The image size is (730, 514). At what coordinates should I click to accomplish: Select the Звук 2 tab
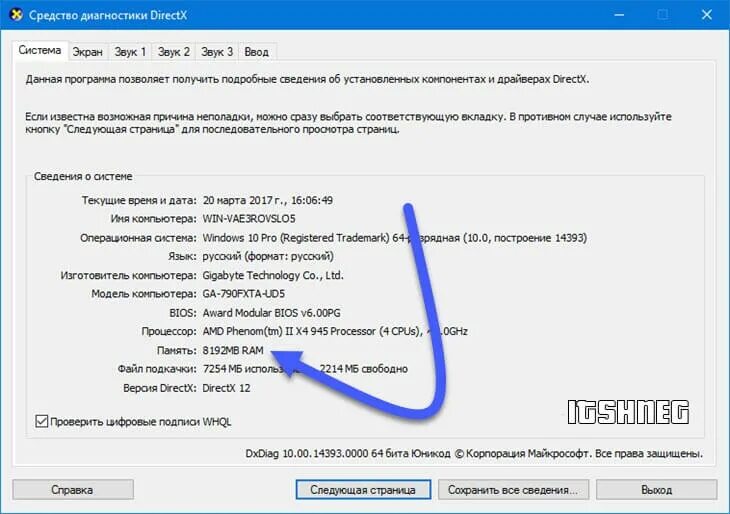pos(174,52)
